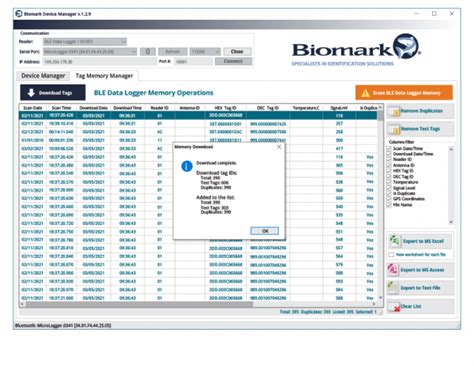474x366 pixels.
Task: Click the tag table's horizontal scrollbar thumb
Action: tap(139, 304)
